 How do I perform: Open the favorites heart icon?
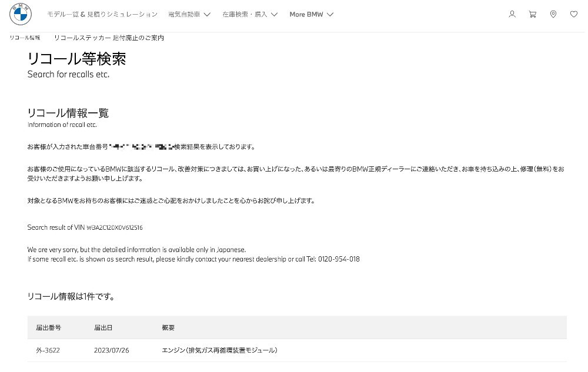(x=574, y=14)
